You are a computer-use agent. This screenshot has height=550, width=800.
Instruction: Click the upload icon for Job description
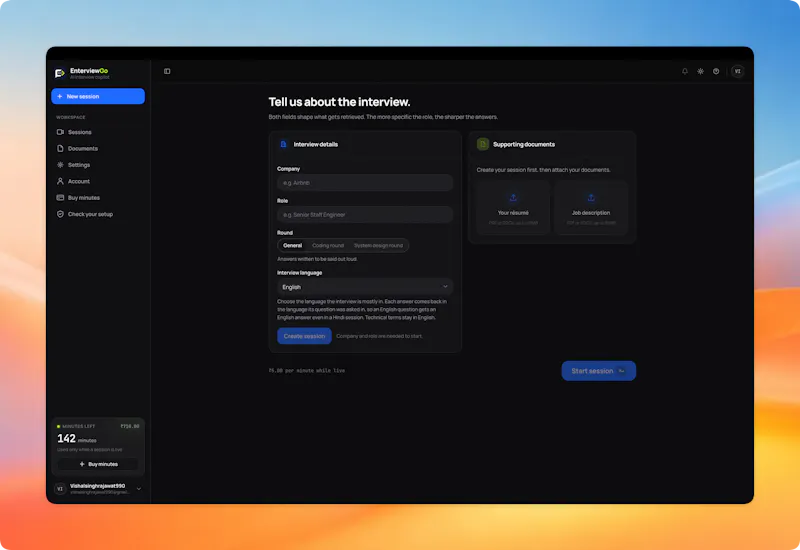click(591, 198)
